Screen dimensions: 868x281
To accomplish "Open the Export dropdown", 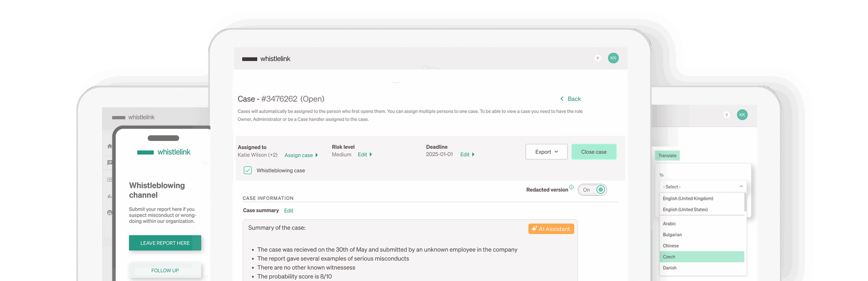I will click(546, 152).
